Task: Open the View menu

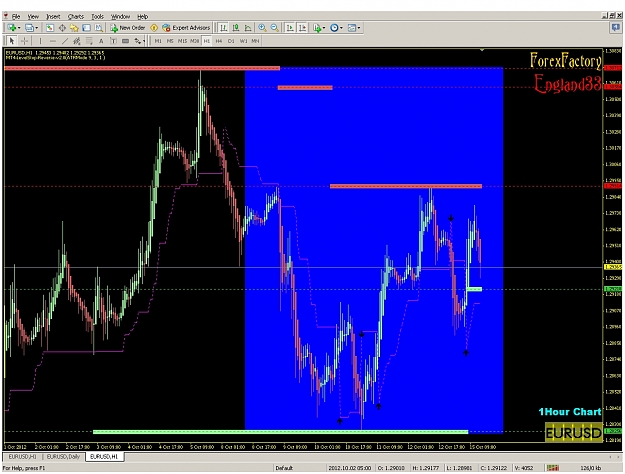Action: [x=33, y=16]
